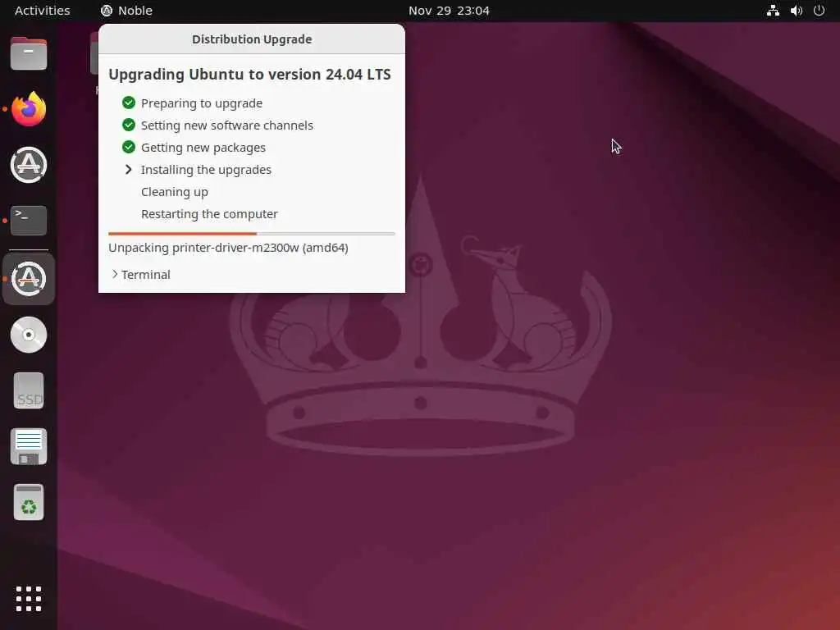Open the Terminal dock icon
Image resolution: width=840 pixels, height=630 pixels.
29,221
